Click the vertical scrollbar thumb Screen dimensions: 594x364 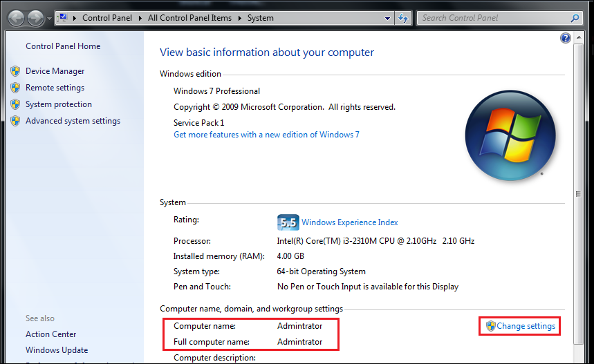coord(579,193)
